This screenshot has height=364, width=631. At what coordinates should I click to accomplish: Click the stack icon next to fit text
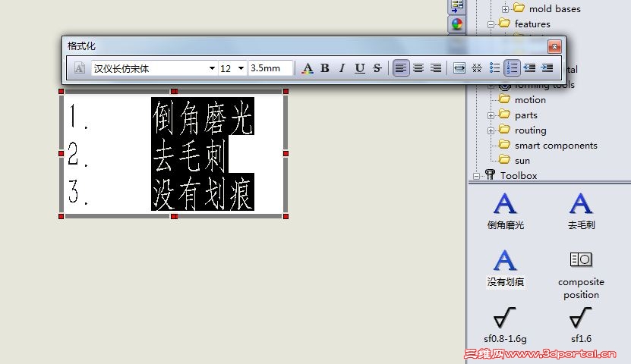(477, 68)
